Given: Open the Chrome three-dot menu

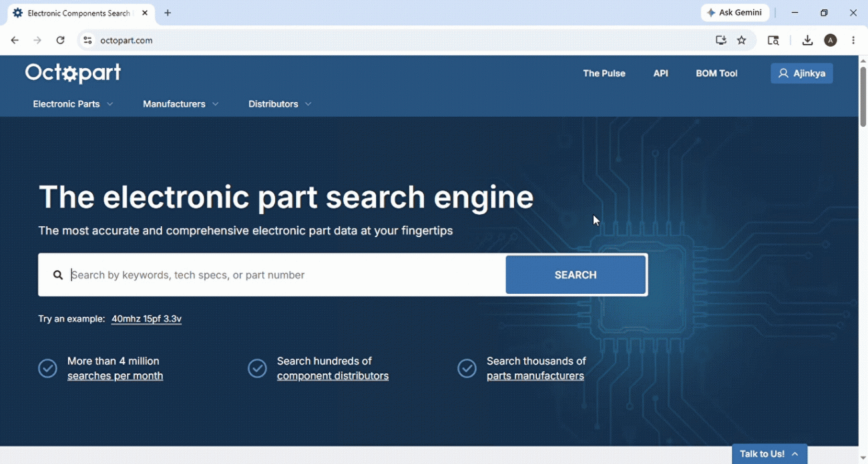Looking at the screenshot, I should point(853,41).
